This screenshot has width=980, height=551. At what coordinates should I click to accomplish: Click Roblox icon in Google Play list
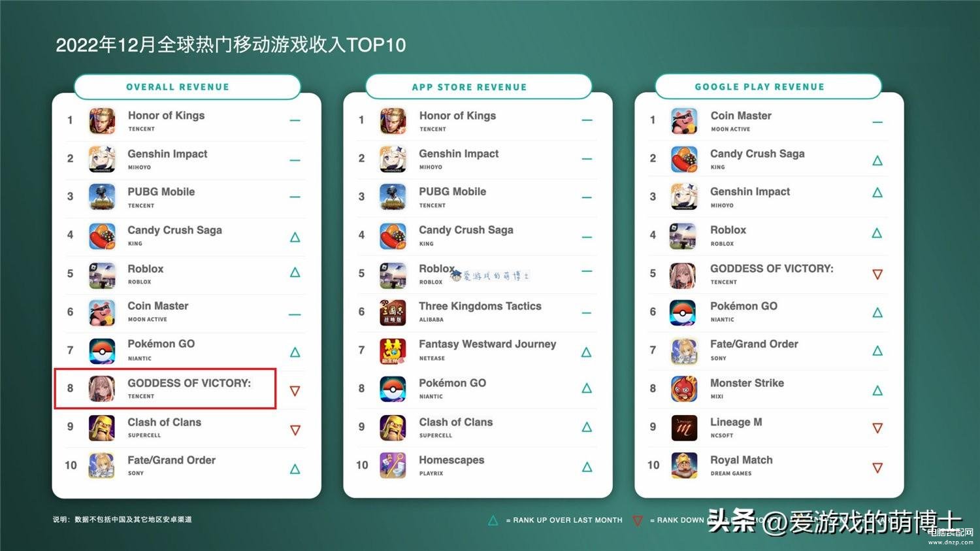pyautogui.click(x=684, y=236)
